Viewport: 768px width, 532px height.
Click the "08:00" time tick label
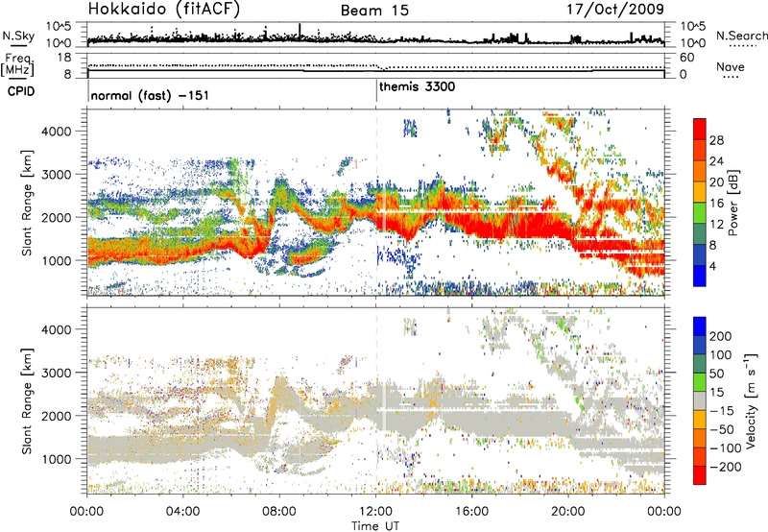279,512
